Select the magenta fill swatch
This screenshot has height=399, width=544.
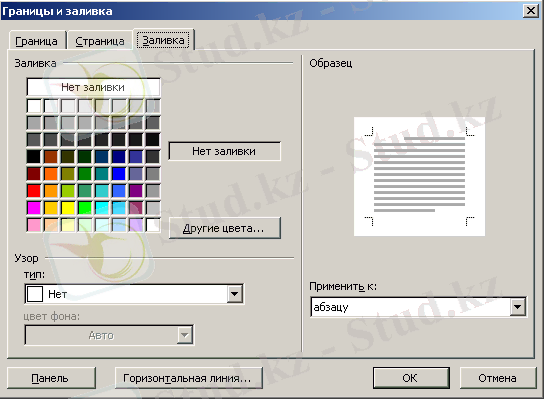click(34, 208)
